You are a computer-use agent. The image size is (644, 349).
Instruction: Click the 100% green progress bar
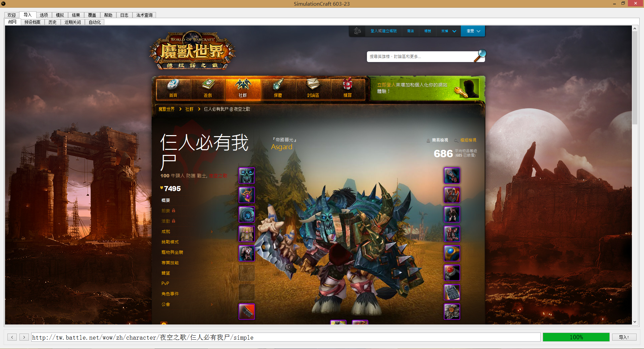[x=576, y=337]
